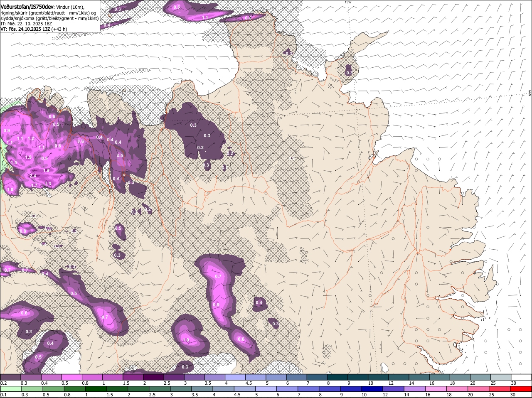Click the 'Veðurstofan/IS750dev' title text
Viewport: 532px width, 398px height.
click(27, 7)
